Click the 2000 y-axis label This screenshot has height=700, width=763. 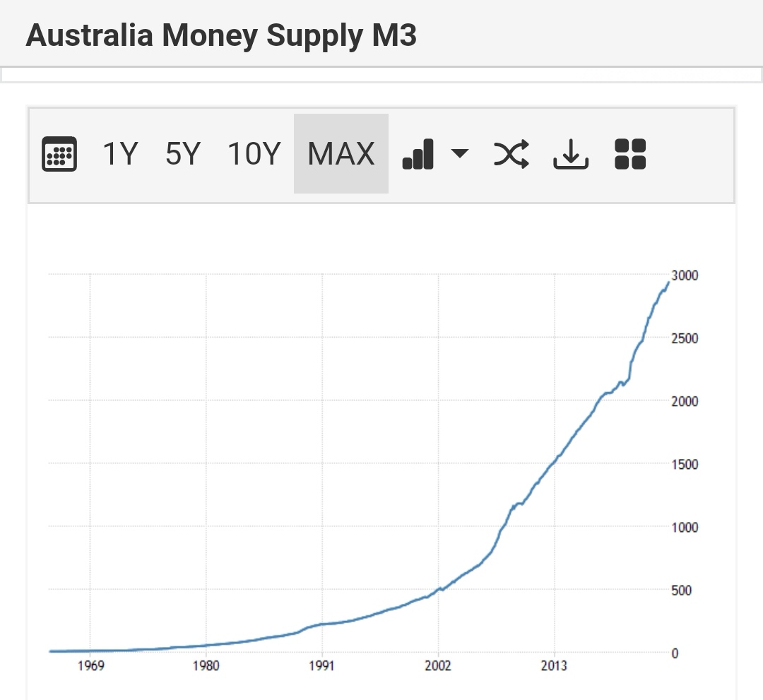pyautogui.click(x=685, y=401)
